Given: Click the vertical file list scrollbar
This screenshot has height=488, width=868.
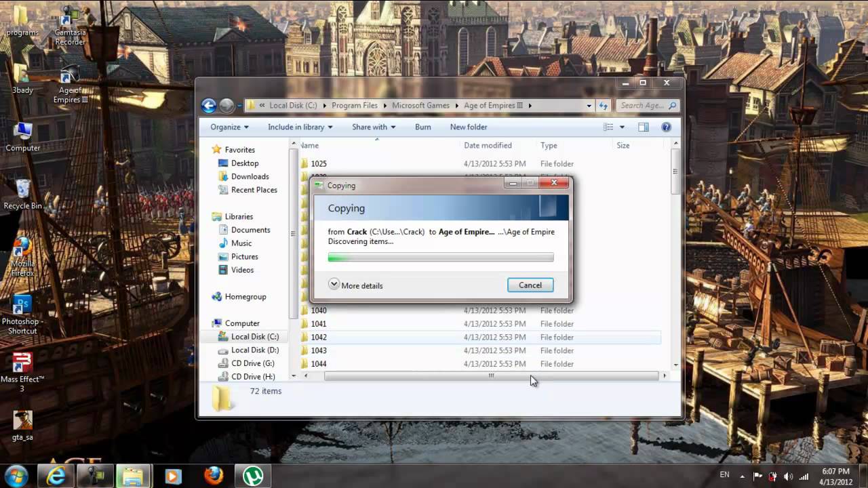Looking at the screenshot, I should 675,171.
